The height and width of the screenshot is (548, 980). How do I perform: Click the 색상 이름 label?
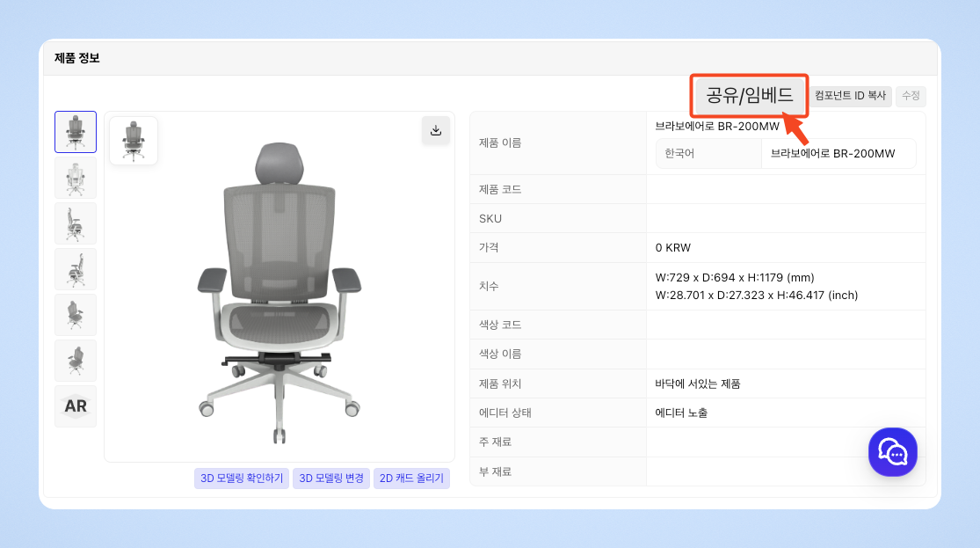(x=500, y=354)
